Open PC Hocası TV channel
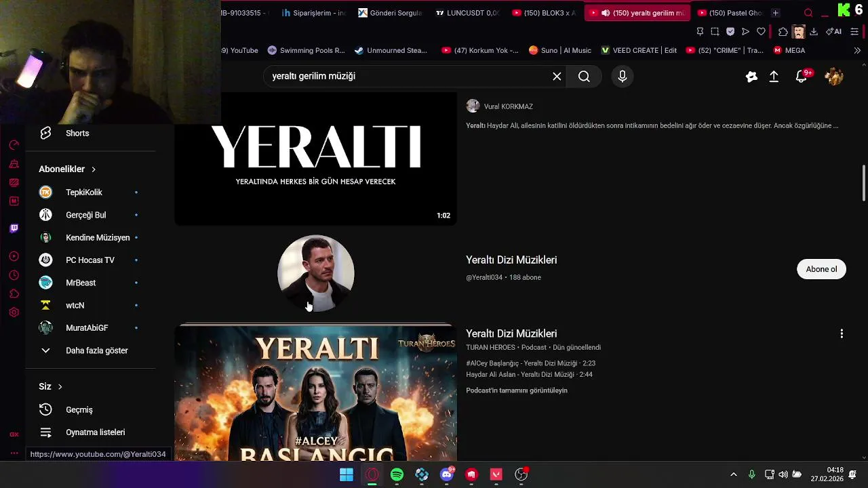Screen dimensions: 868x488 pyautogui.click(x=90, y=260)
